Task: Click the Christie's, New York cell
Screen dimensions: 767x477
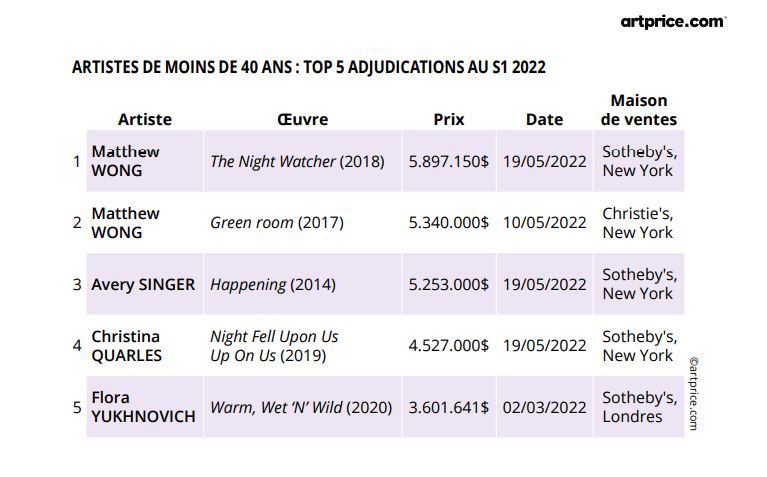Action: (x=638, y=223)
